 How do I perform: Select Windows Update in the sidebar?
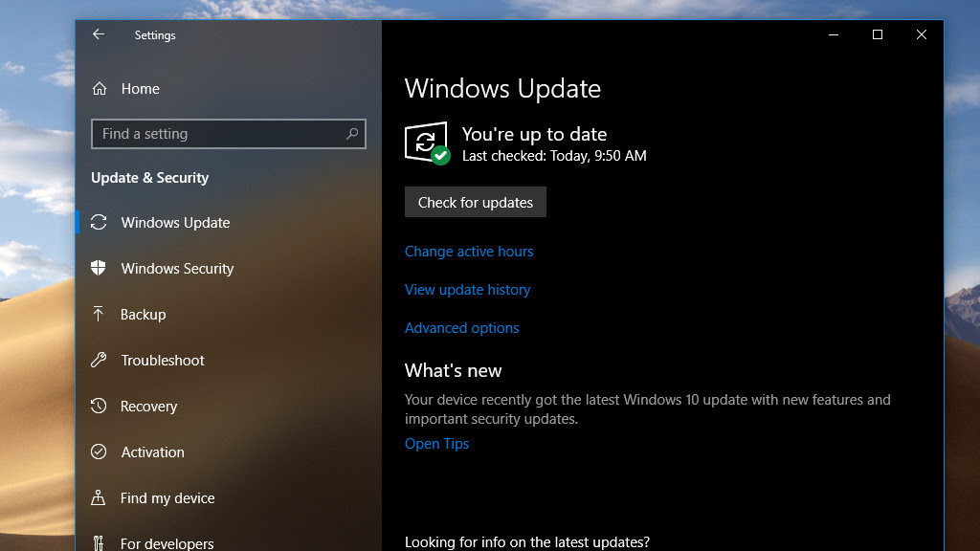pyautogui.click(x=176, y=222)
